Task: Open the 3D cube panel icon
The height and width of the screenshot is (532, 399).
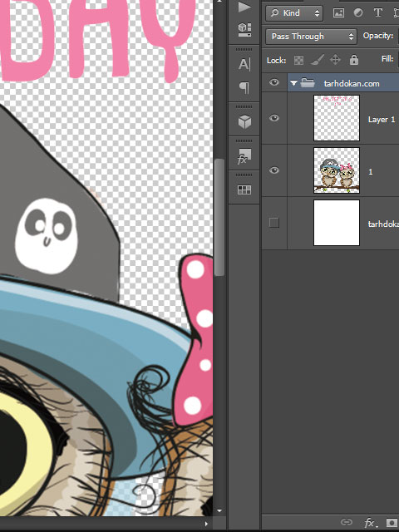Action: 244,121
